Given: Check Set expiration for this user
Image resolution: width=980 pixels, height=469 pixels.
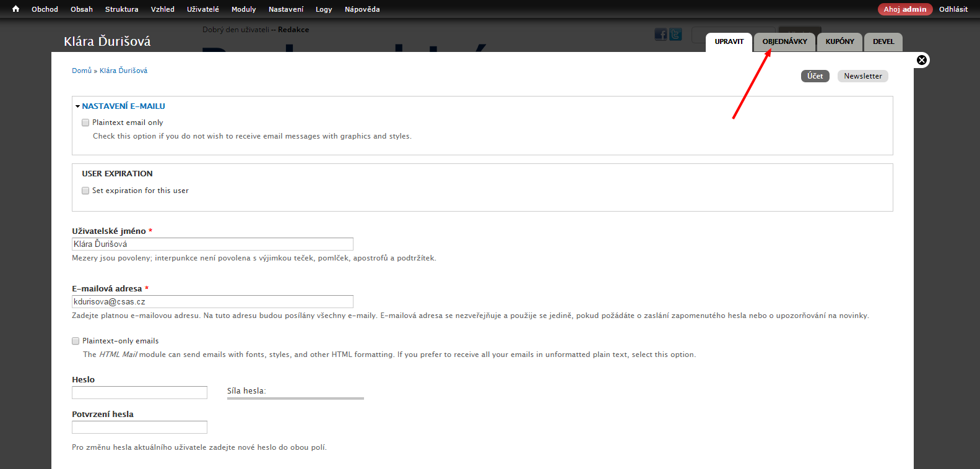Looking at the screenshot, I should tap(85, 191).
